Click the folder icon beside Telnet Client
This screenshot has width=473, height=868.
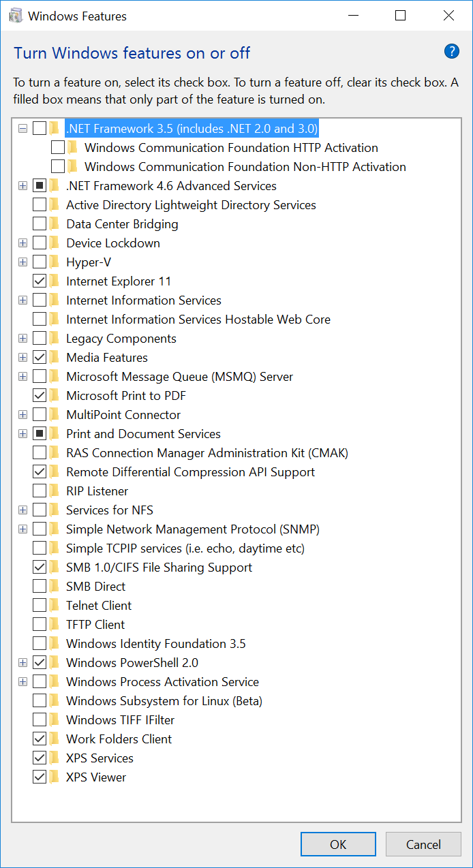(x=55, y=606)
